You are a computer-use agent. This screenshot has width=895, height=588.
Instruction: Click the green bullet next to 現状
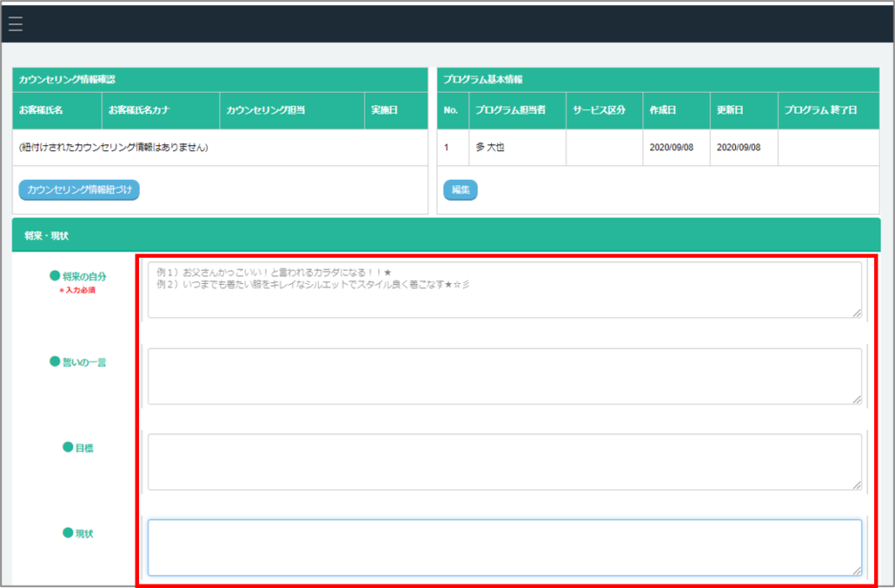point(67,533)
